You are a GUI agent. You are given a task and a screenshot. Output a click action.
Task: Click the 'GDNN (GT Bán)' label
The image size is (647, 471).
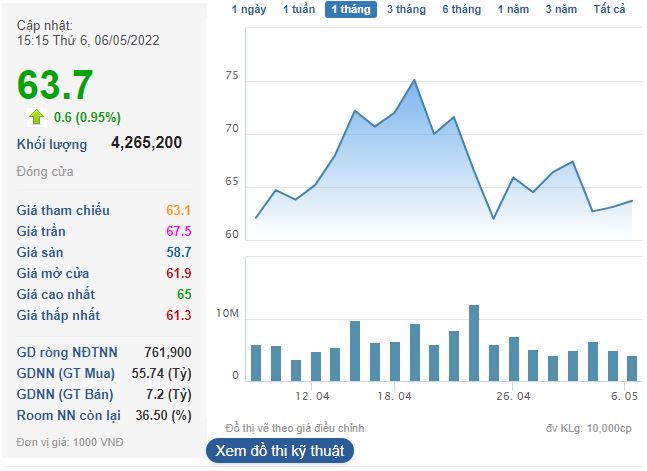coord(65,395)
